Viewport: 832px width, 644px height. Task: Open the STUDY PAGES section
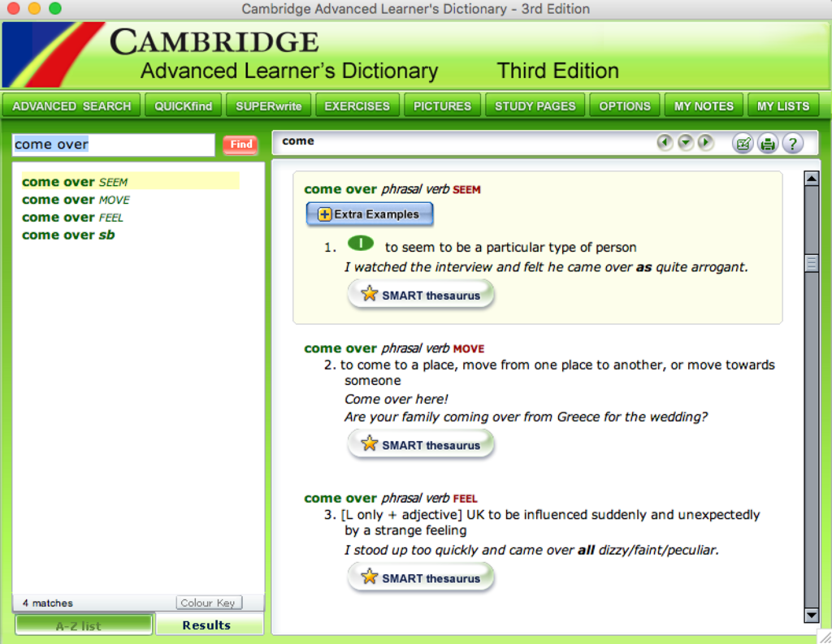coord(535,106)
